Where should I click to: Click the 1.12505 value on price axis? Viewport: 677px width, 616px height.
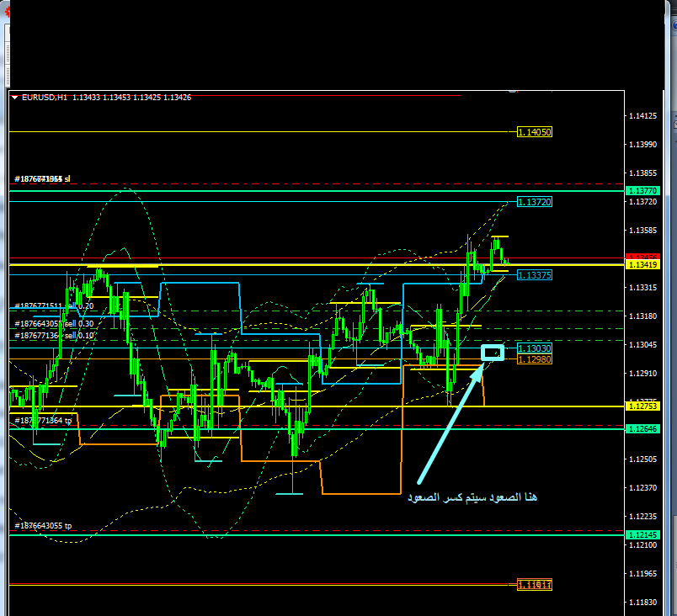tap(642, 459)
